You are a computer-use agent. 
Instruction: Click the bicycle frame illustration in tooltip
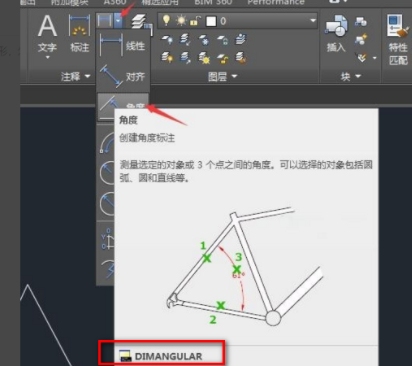point(245,267)
